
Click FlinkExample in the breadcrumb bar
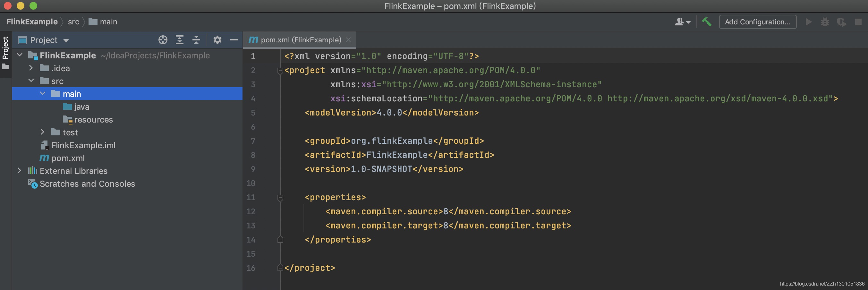[x=32, y=22]
